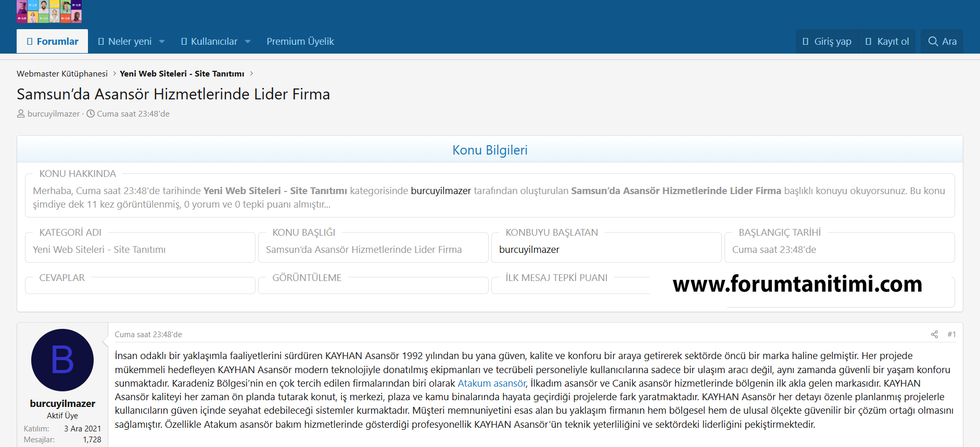Click the Giriş yap login icon
This screenshot has width=980, height=447.
pyautogui.click(x=806, y=42)
